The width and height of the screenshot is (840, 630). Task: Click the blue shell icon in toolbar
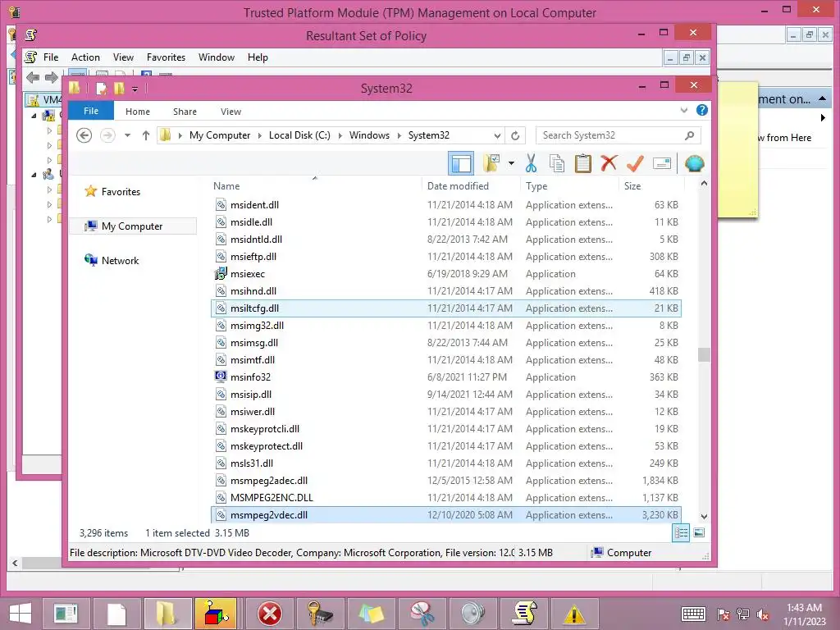click(x=694, y=163)
